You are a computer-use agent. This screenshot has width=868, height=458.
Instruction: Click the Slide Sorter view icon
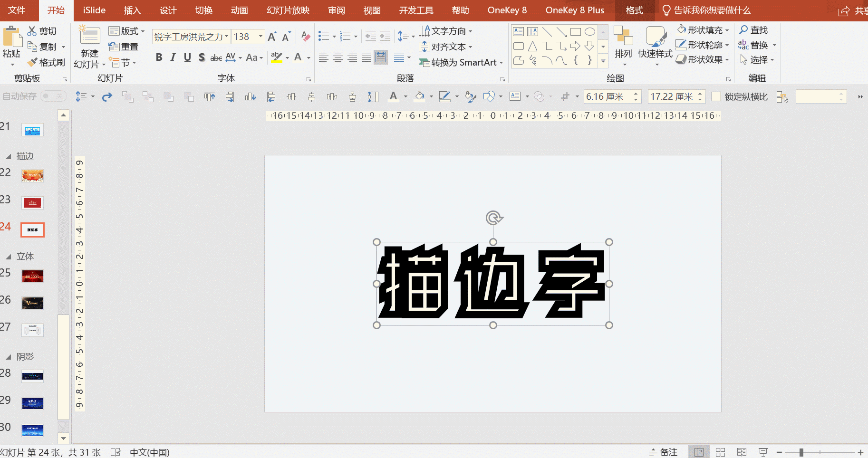(x=720, y=452)
